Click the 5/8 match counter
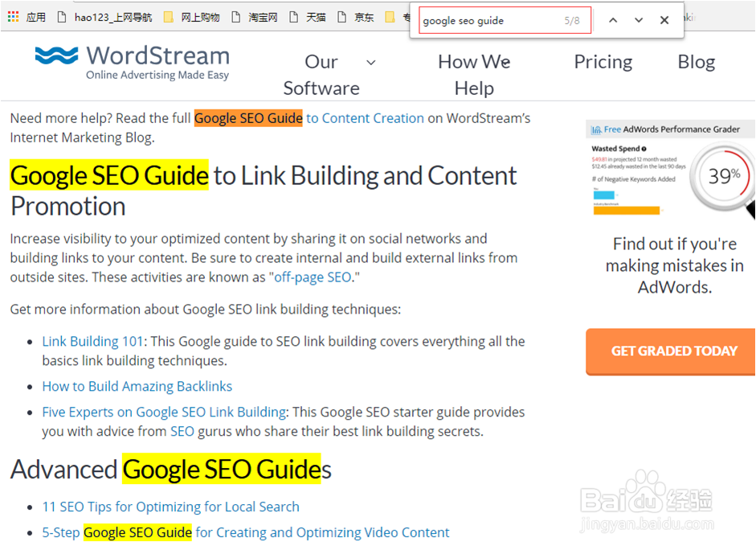This screenshot has width=756, height=550. (x=572, y=21)
